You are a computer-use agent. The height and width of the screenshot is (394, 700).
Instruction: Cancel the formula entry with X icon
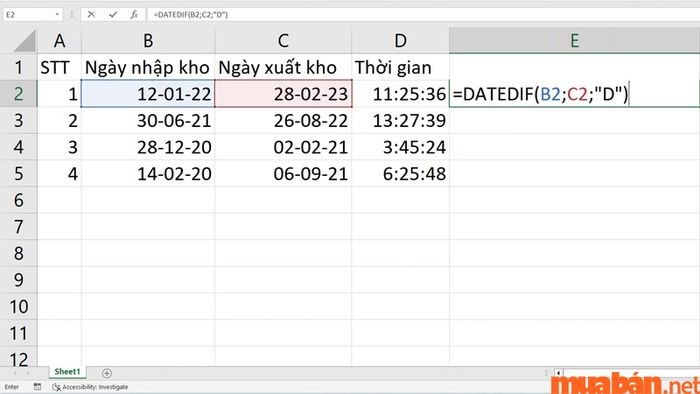coord(91,14)
